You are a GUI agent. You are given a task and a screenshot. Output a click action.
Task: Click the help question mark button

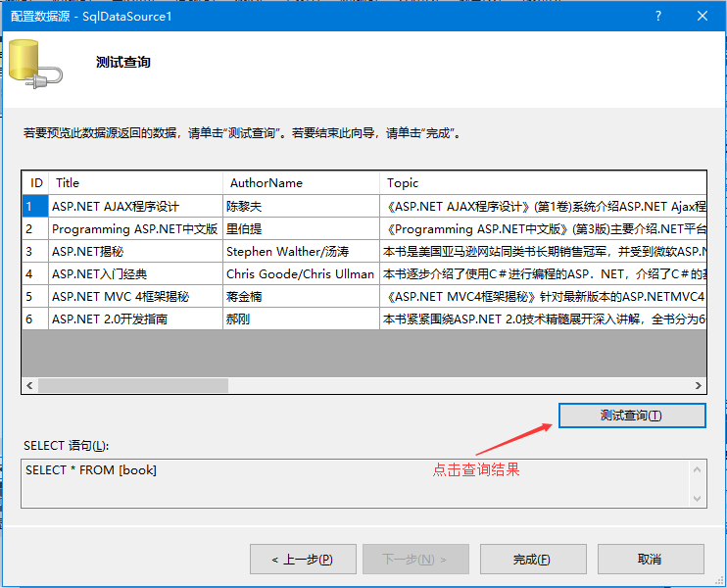click(657, 17)
